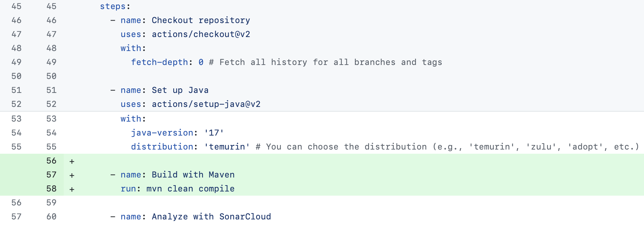Click the added "Build with Maven" step name
The image size is (644, 225).
click(193, 175)
